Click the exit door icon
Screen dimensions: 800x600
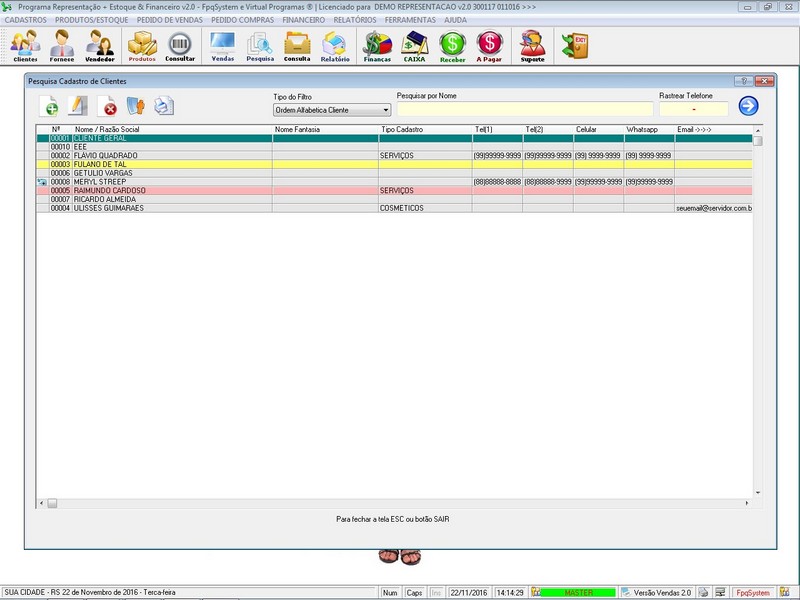[574, 46]
